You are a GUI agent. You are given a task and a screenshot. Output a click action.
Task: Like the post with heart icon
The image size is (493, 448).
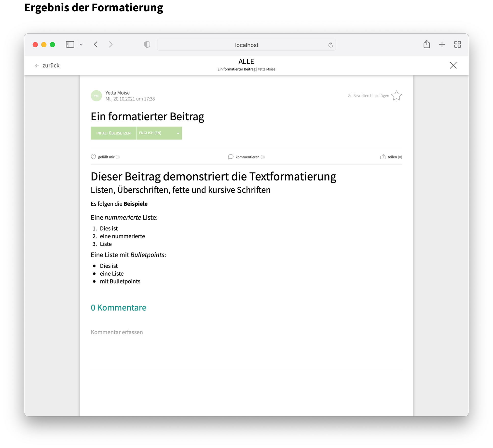click(x=93, y=157)
